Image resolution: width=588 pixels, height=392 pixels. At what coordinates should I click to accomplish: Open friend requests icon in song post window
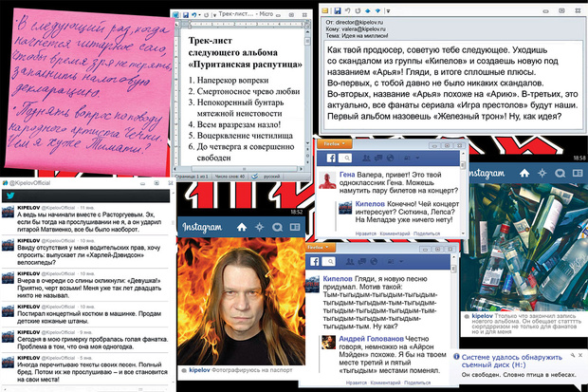point(350,261)
